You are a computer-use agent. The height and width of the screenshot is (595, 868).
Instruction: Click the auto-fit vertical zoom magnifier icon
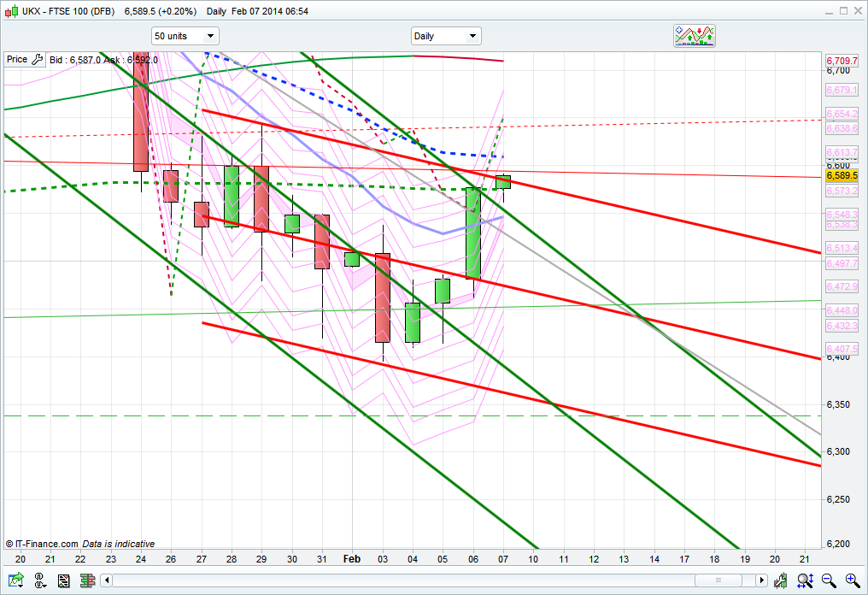[804, 580]
